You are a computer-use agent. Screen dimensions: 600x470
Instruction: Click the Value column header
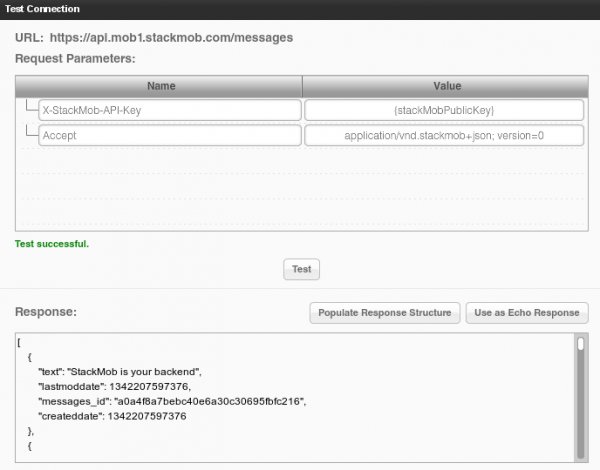(x=445, y=86)
